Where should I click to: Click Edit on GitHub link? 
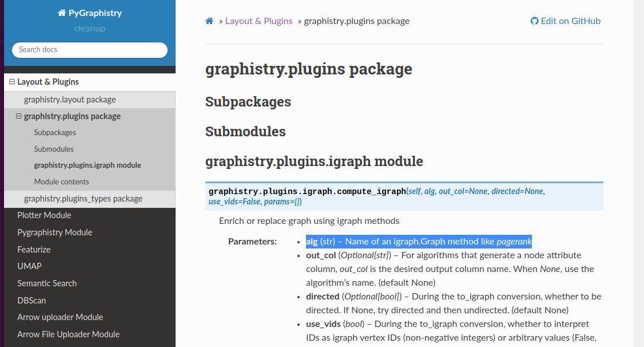pyautogui.click(x=566, y=21)
